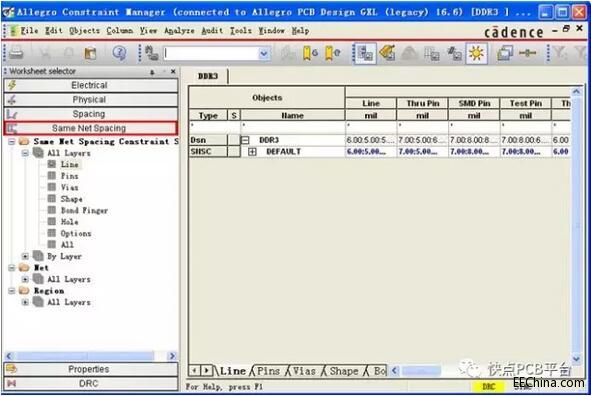Viewport: 591px width, 396px height.
Task: Expand the By Layer tree node
Action: (x=25, y=256)
